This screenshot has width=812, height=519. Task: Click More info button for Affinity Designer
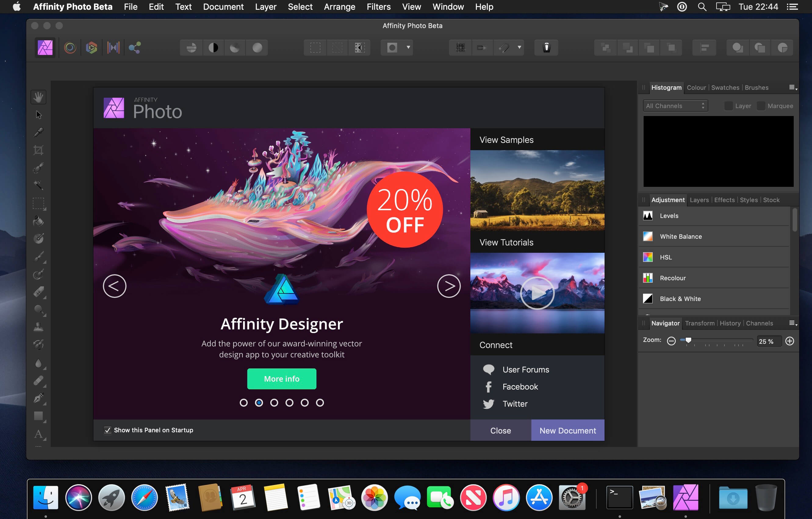tap(281, 378)
